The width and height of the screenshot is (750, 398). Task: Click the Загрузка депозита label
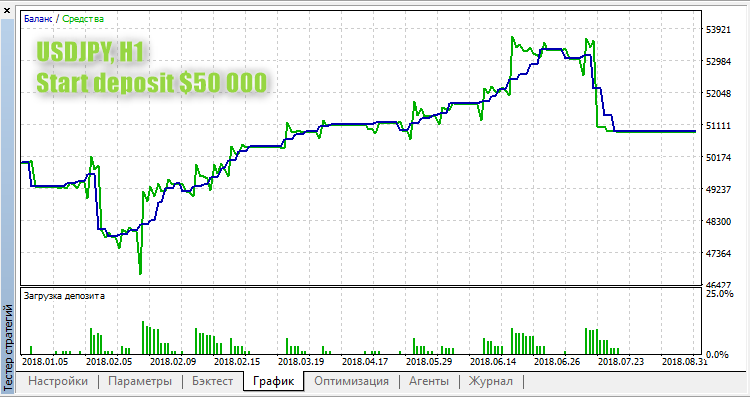coord(64,296)
